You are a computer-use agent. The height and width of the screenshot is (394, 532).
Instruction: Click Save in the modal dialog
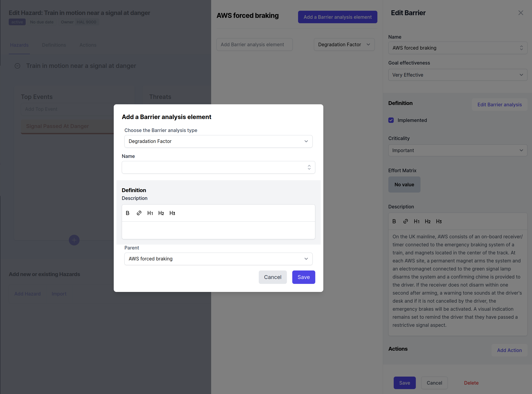[x=303, y=277]
